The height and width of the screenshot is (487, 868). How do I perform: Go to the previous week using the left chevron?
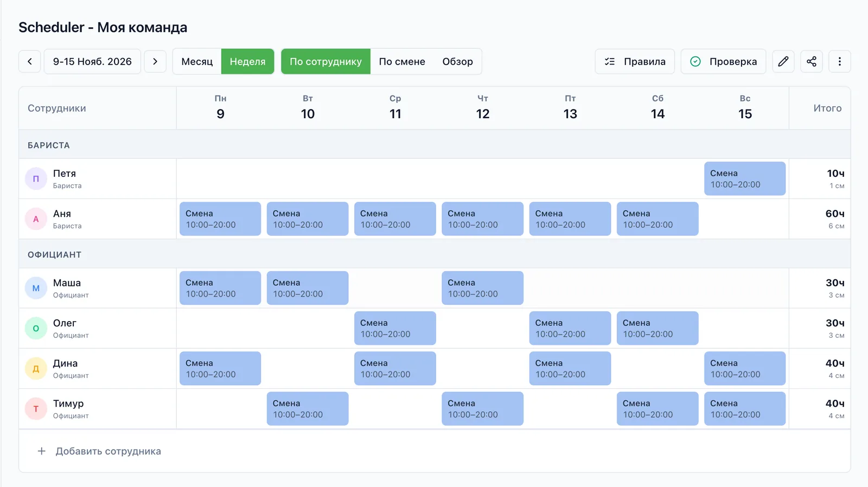30,61
